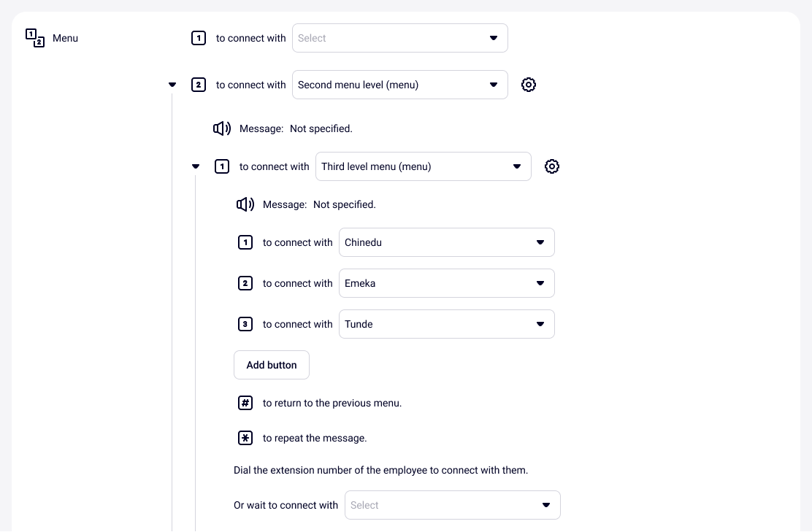The width and height of the screenshot is (812, 532).
Task: Click the Menu label in the left panel
Action: [65, 38]
